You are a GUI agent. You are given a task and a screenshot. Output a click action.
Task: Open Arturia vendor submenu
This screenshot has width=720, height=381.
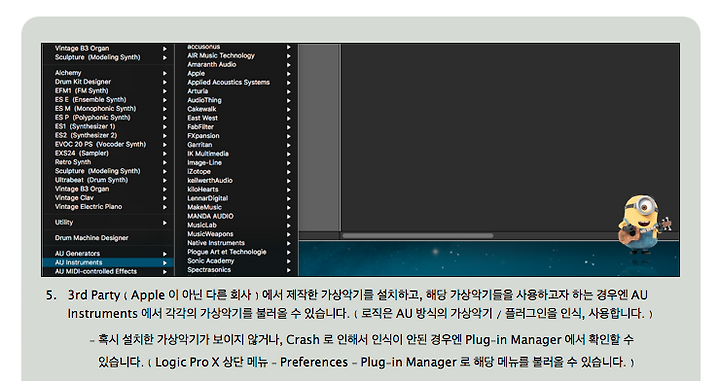[x=237, y=91]
